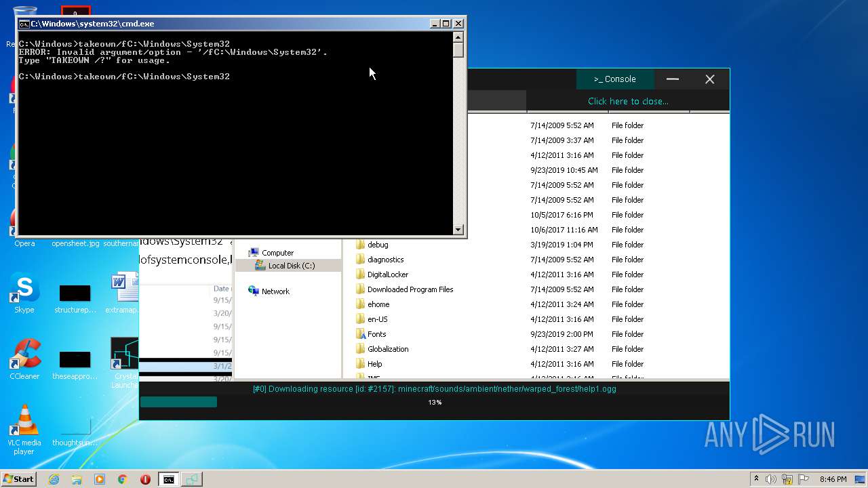Click the 7/14/2009 3:37 AM date cell
This screenshot has height=488, width=868.
point(561,140)
